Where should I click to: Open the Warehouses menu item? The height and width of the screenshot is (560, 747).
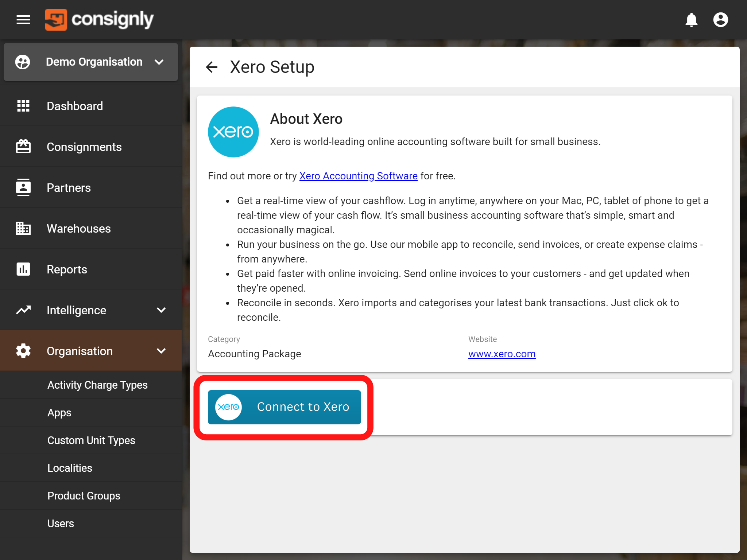point(91,229)
